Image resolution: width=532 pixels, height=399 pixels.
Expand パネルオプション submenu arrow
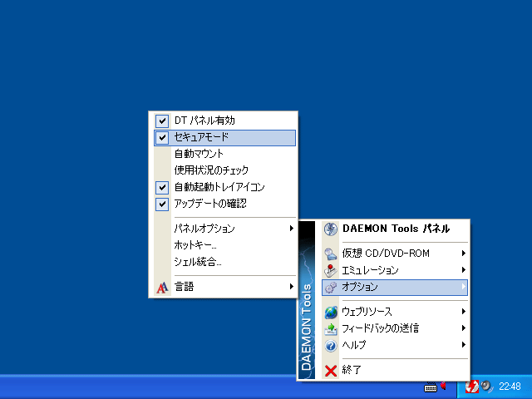tap(292, 229)
